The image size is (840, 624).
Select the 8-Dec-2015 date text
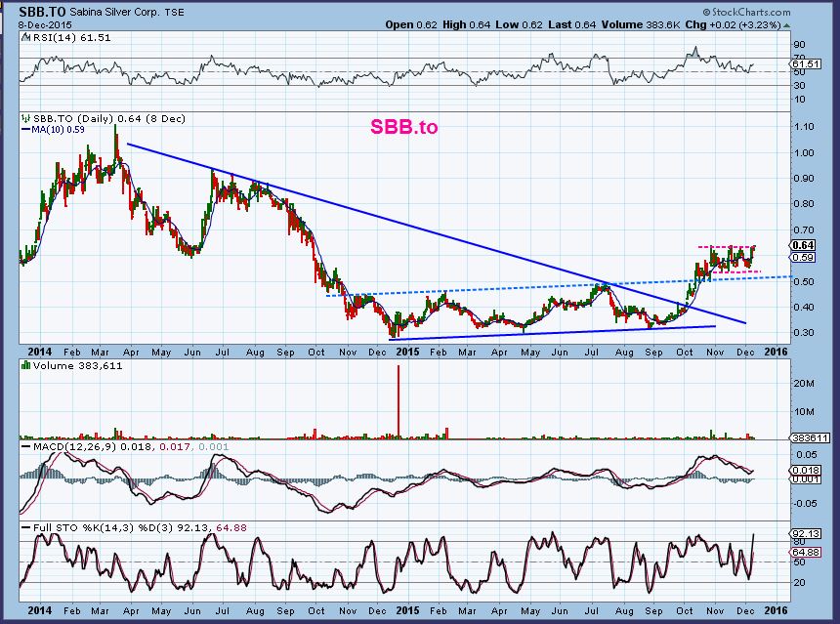click(45, 24)
